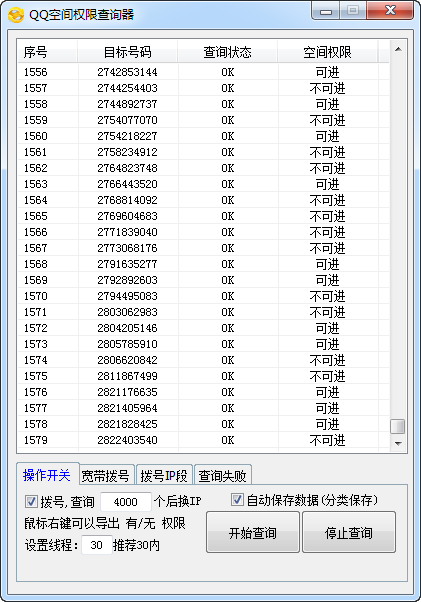Screen dimensions: 421x602
Task: Click the 4000 IP-change count field
Action: [126, 502]
